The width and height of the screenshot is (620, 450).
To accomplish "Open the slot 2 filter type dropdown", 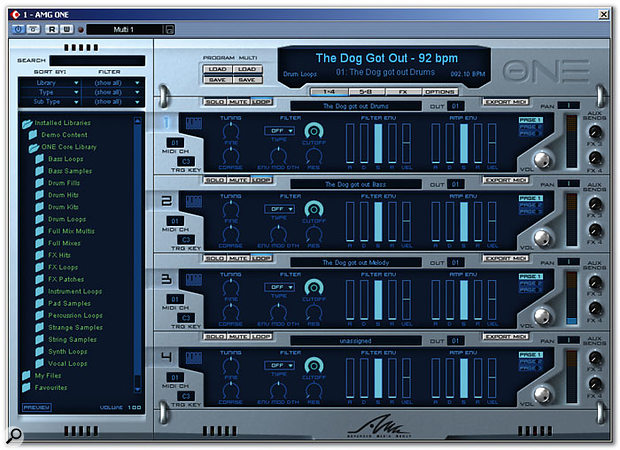I will click(279, 209).
